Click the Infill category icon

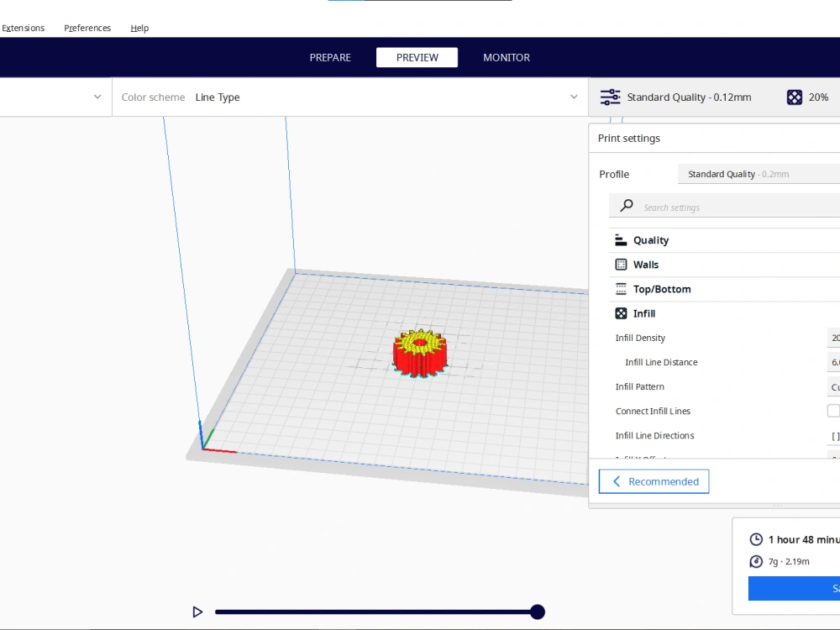coord(621,313)
